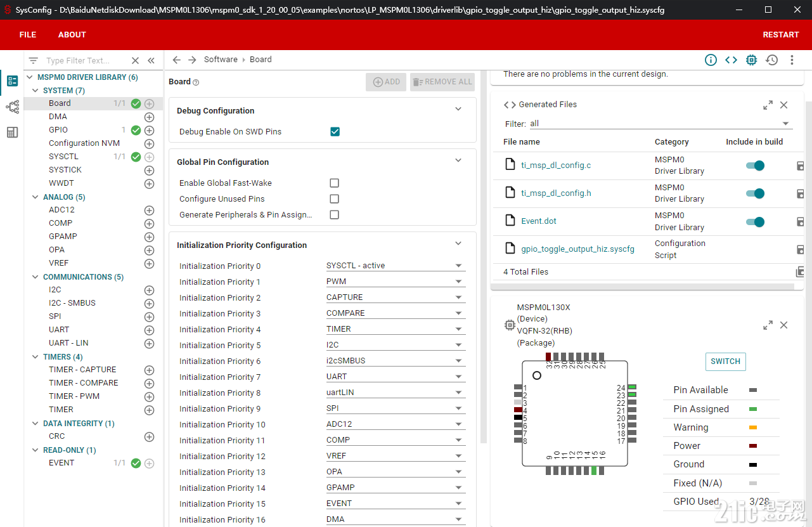
Task: Add a GPIO instance with plus icon
Action: (150, 130)
